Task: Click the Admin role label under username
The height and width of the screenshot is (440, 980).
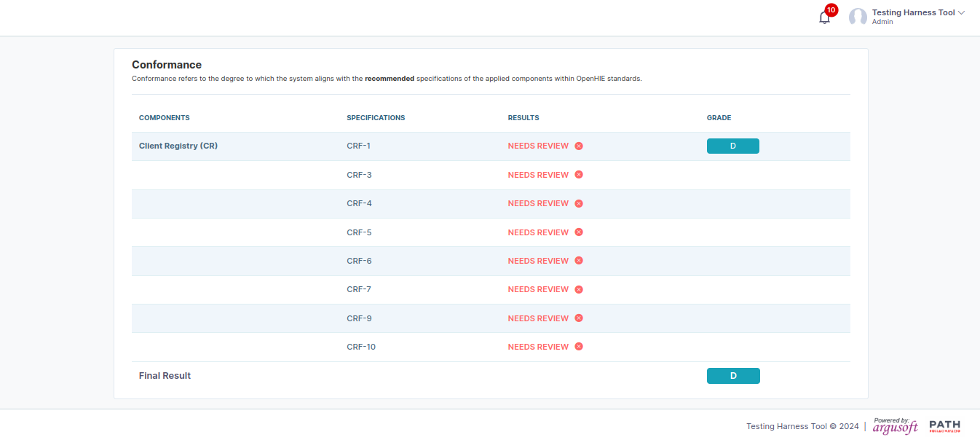Action: (882, 22)
